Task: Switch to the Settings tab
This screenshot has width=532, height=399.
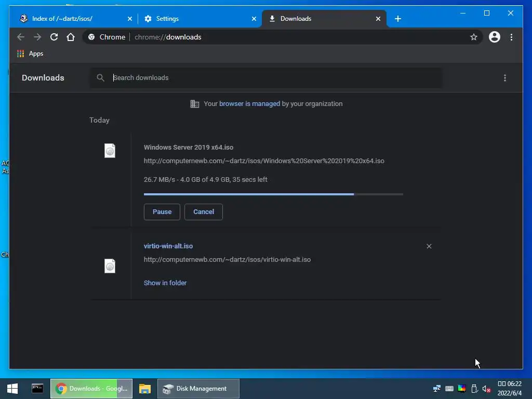Action: pos(199,19)
